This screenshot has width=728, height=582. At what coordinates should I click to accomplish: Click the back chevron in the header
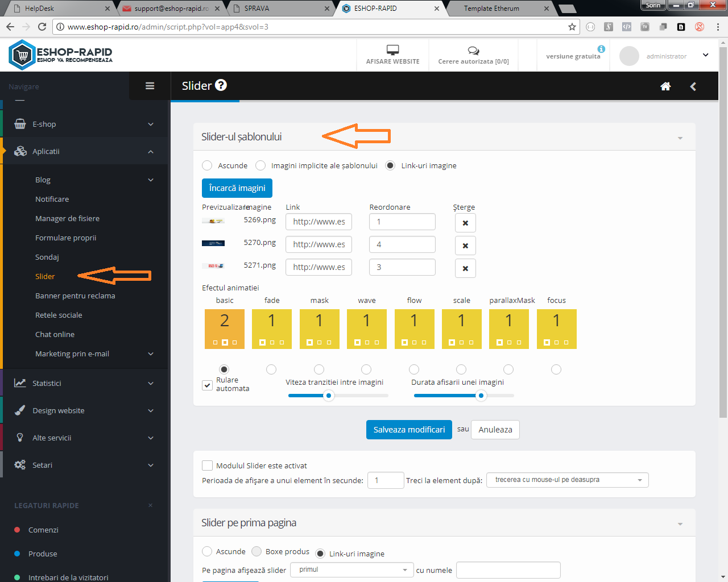pos(693,86)
